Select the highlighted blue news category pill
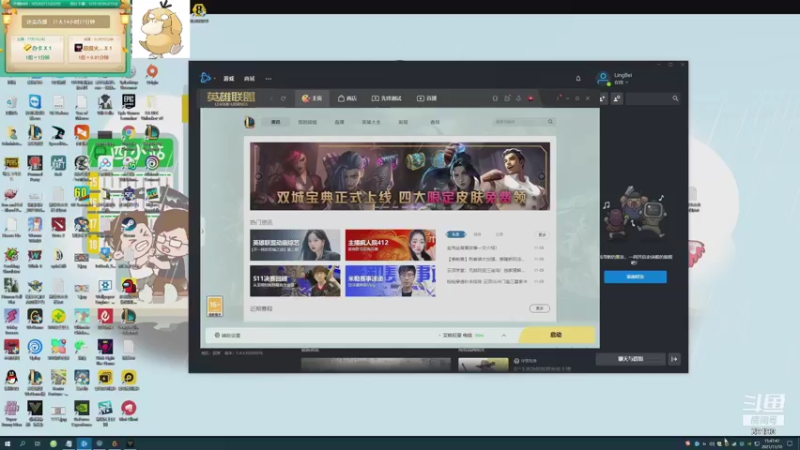 pyautogui.click(x=456, y=234)
